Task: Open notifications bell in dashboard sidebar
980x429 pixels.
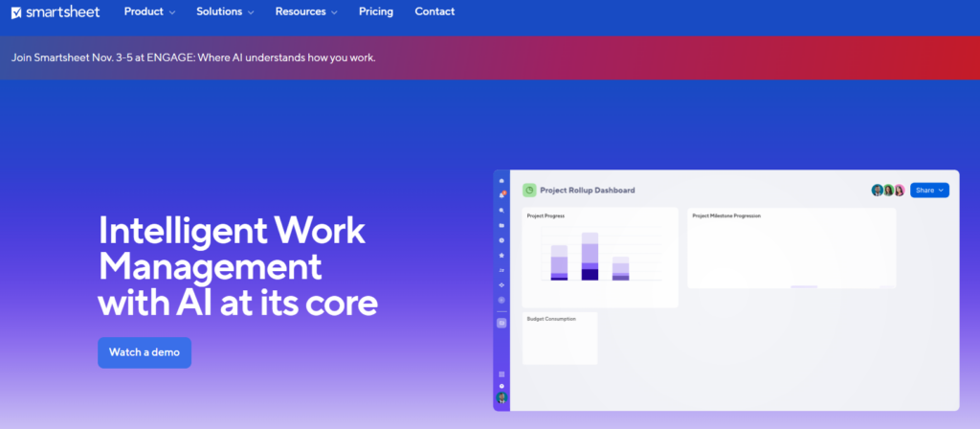Action: [501, 195]
